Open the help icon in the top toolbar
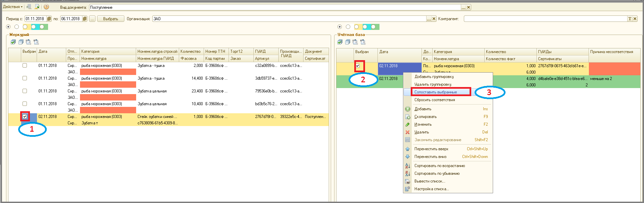The width and height of the screenshot is (644, 203). (46, 7)
